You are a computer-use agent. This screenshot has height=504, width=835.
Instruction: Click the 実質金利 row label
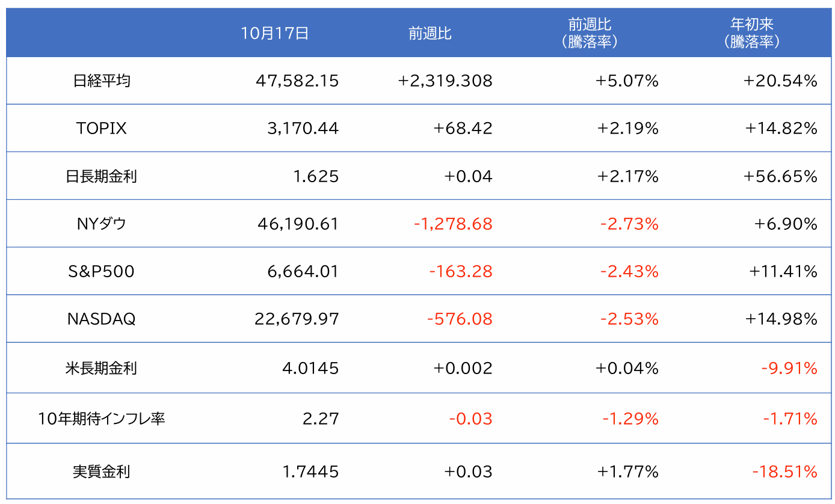102,472
